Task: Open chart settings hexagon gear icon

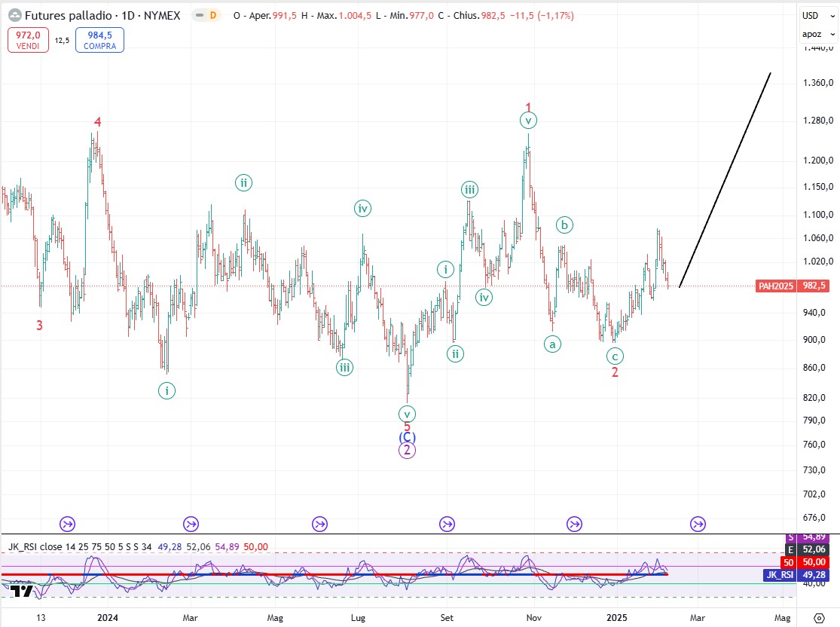Action: pyautogui.click(x=819, y=618)
